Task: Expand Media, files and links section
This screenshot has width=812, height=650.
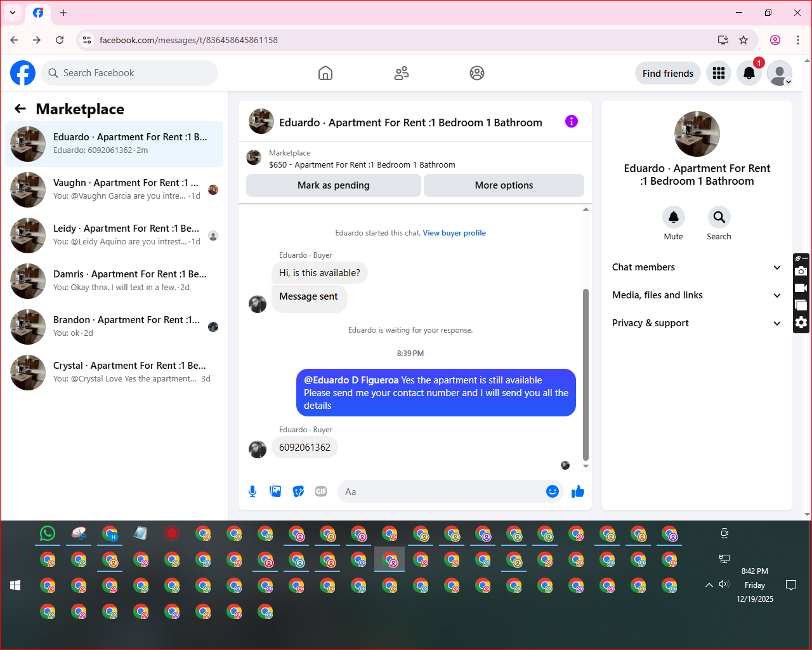Action: pyautogui.click(x=697, y=295)
